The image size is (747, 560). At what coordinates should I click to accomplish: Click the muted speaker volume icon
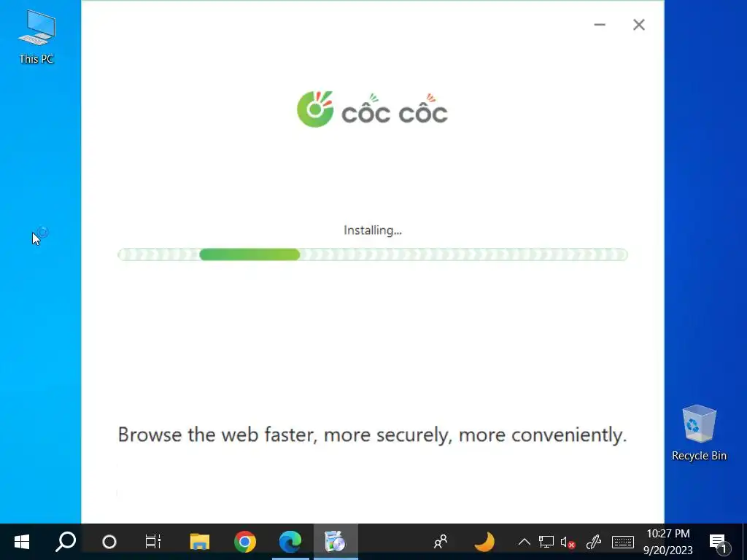coord(568,542)
